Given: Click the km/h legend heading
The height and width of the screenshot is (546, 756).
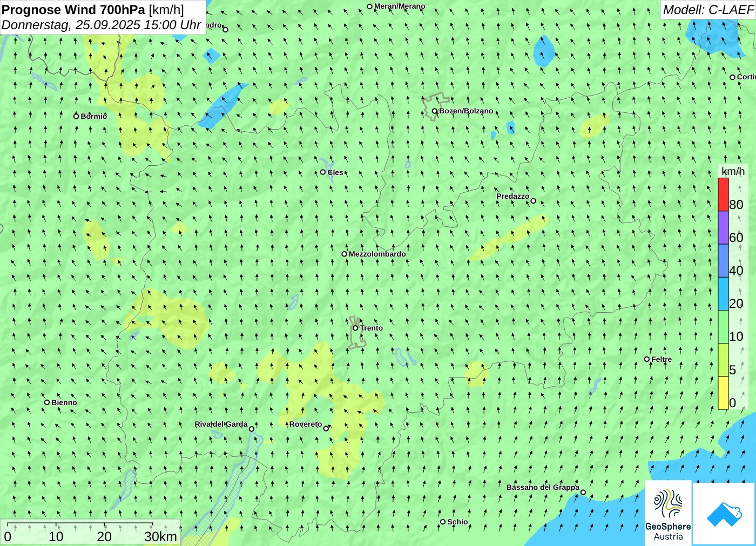Looking at the screenshot, I should (x=733, y=171).
